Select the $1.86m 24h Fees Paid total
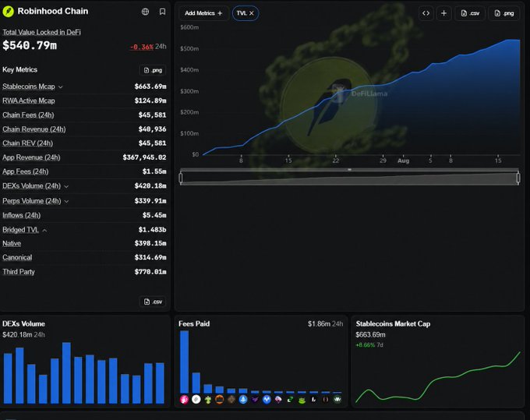 [325, 323]
